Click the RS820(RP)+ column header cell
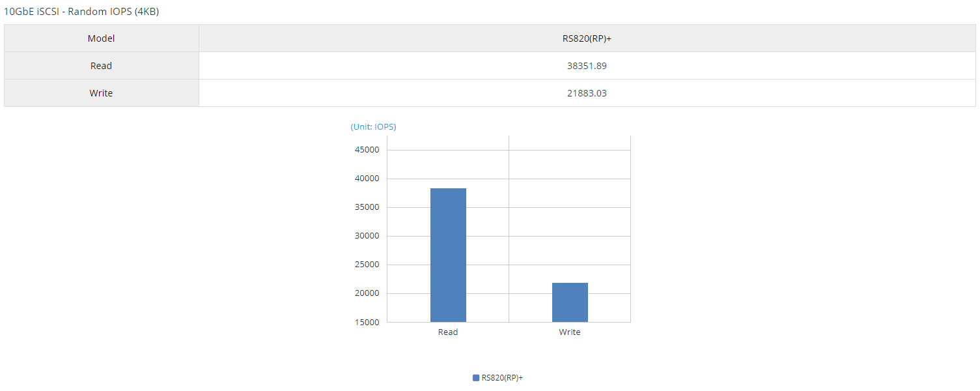980x391 pixels. (587, 38)
